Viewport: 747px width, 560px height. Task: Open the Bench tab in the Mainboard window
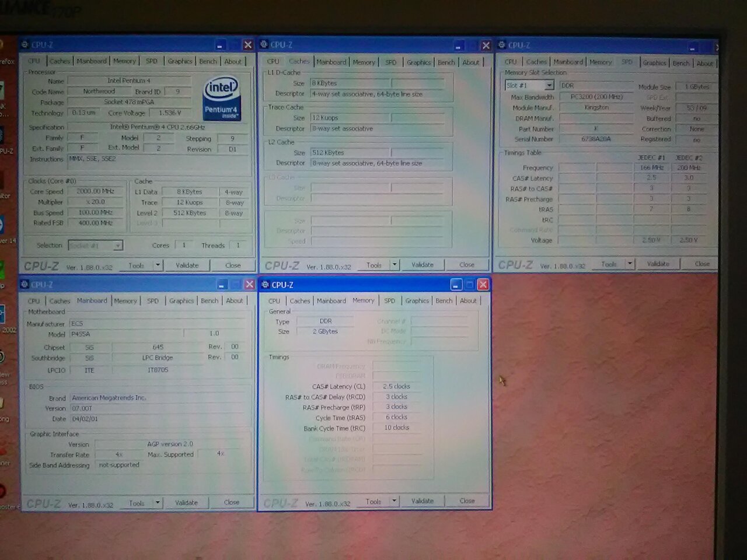tap(210, 301)
